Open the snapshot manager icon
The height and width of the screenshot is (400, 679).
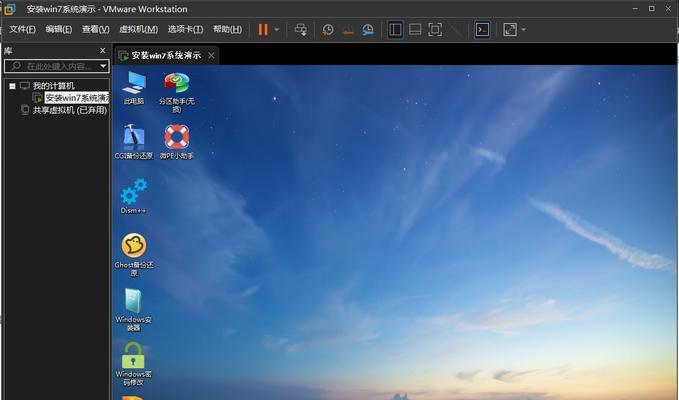point(368,29)
